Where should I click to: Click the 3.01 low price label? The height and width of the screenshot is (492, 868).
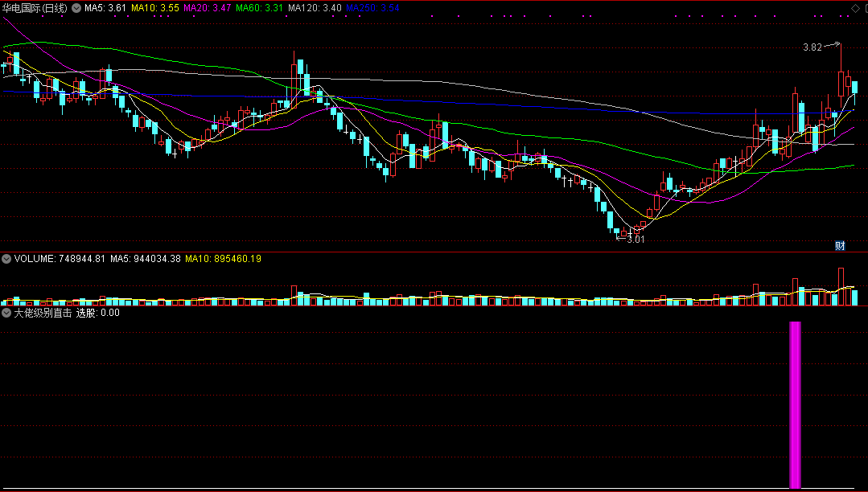coord(636,240)
